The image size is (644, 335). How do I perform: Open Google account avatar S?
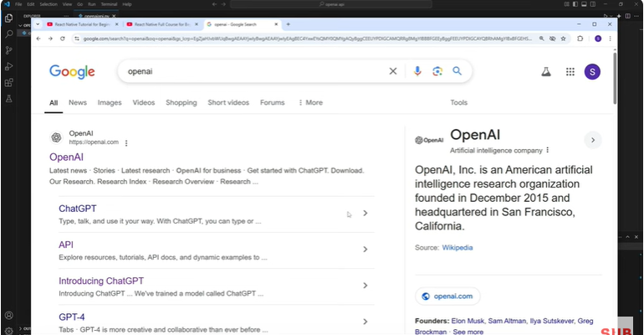click(592, 71)
